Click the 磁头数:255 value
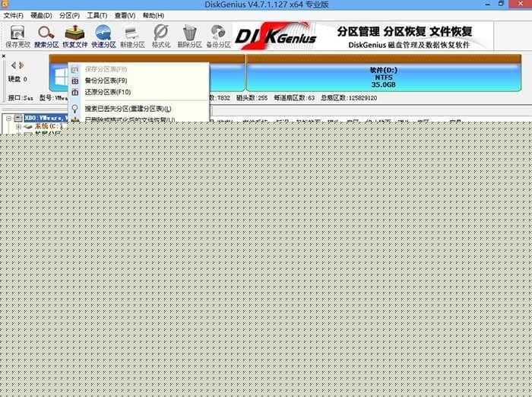 [x=252, y=98]
